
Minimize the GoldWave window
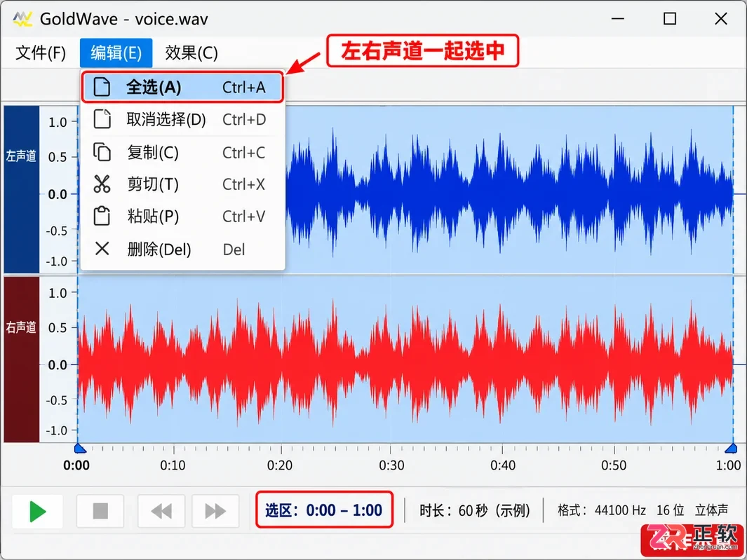(x=618, y=19)
